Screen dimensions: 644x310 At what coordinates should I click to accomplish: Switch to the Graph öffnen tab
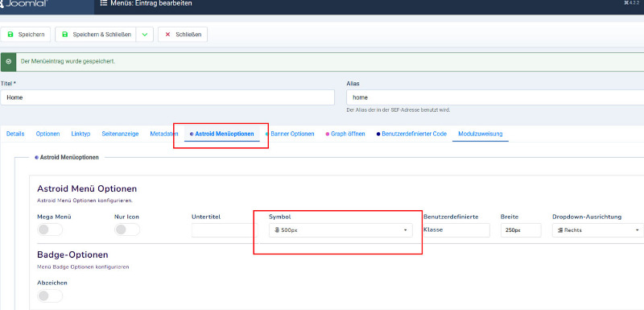pyautogui.click(x=345, y=134)
